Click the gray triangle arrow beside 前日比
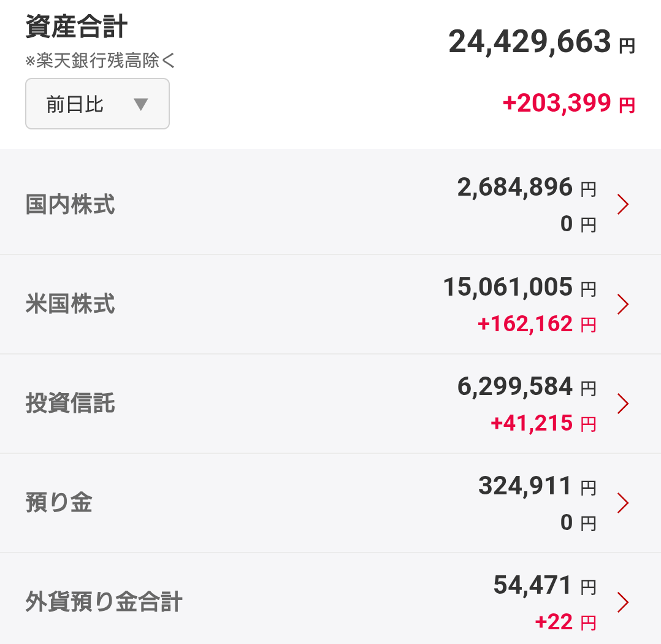The height and width of the screenshot is (644, 661). [141, 104]
